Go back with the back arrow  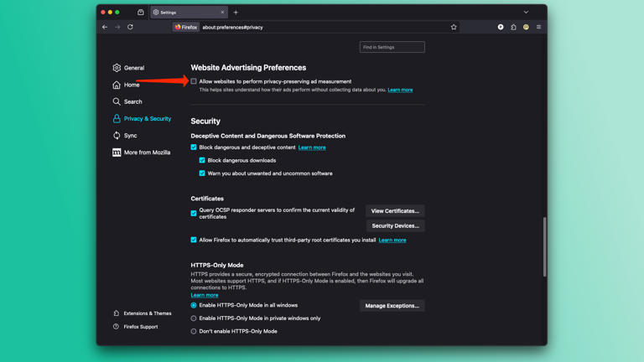click(x=105, y=27)
